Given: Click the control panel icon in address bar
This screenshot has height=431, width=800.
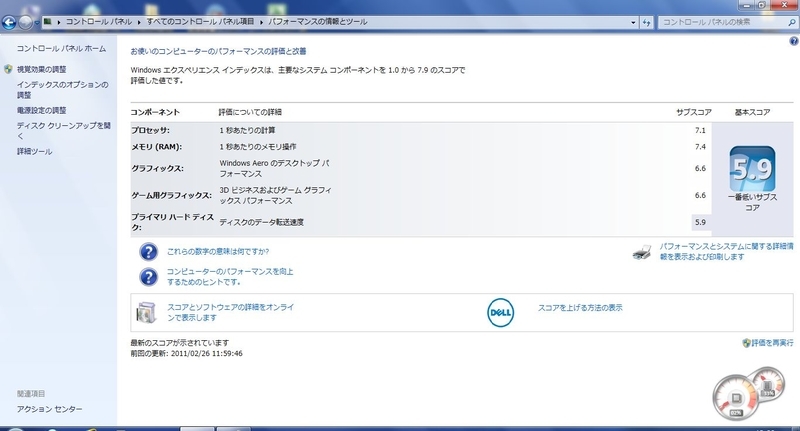Looking at the screenshot, I should point(47,21).
